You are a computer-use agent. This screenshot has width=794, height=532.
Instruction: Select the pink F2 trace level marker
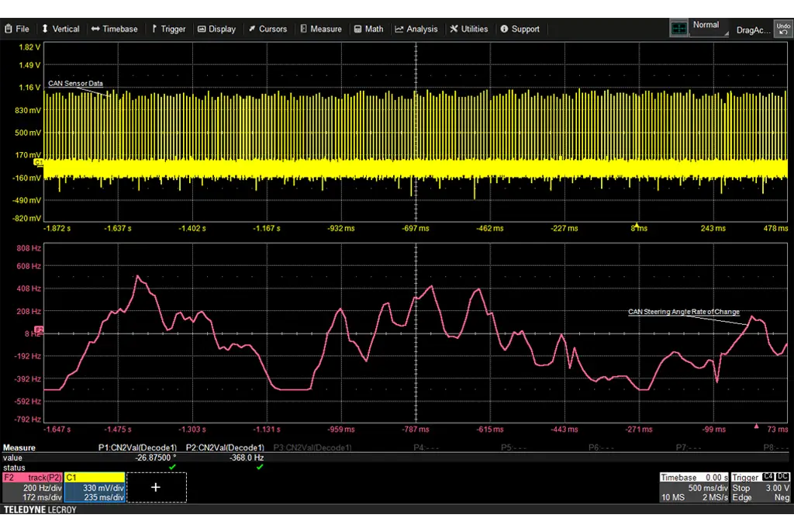[39, 330]
